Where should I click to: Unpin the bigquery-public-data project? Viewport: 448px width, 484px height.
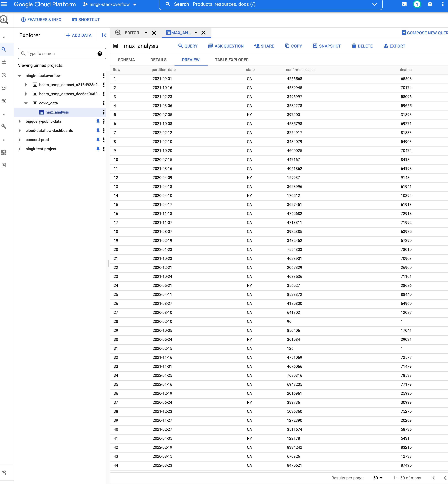[x=98, y=121]
